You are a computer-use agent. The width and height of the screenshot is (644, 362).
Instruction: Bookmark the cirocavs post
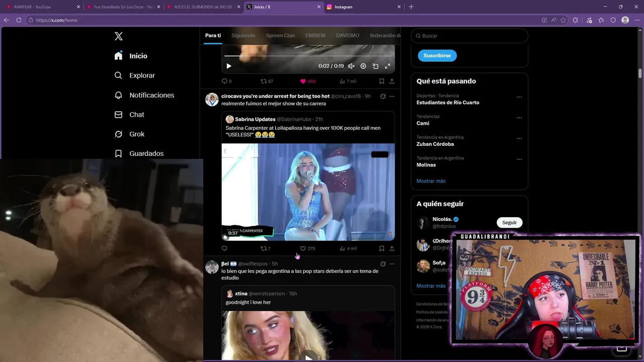[x=382, y=248]
